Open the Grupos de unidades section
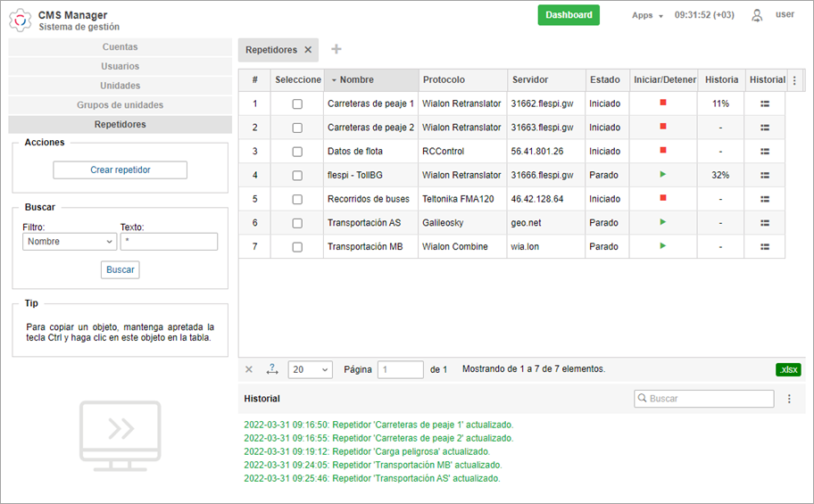 coord(120,105)
